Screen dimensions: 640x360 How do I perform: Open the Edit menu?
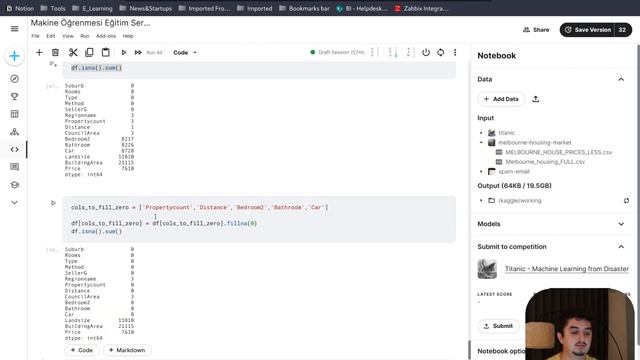[51, 36]
